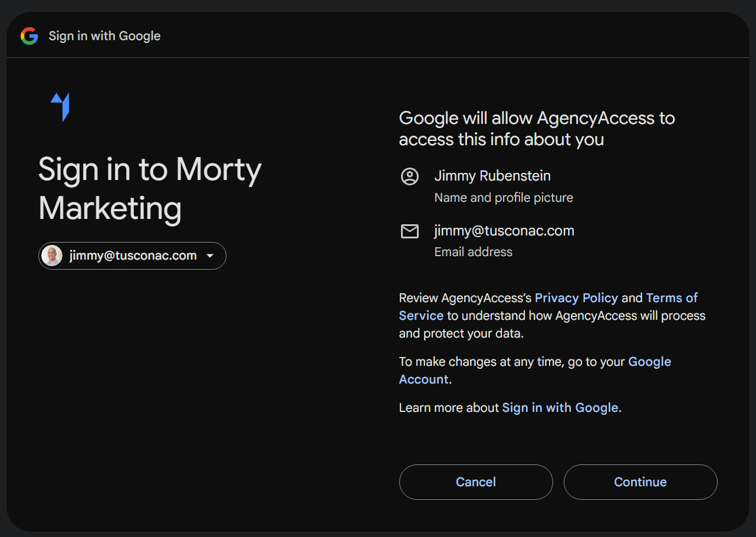The height and width of the screenshot is (537, 756).
Task: Click the Google G logo in the header
Action: [x=29, y=35]
